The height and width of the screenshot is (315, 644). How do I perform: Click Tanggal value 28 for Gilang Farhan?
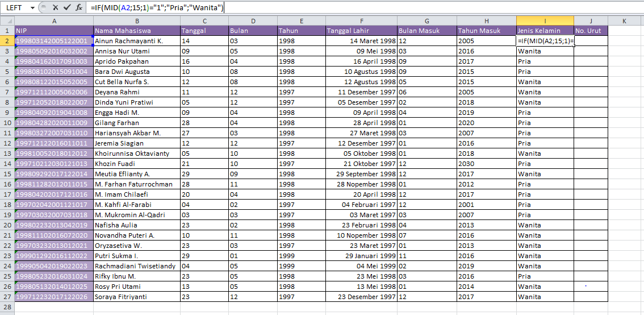tap(204, 123)
